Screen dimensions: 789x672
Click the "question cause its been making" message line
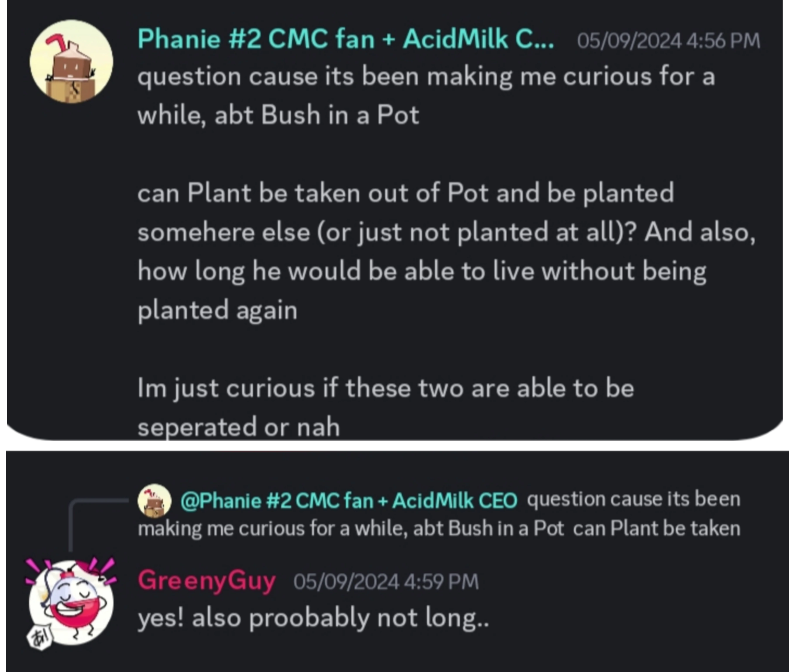tap(426, 77)
